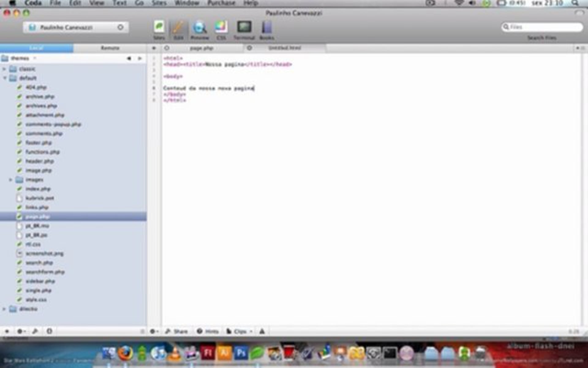The height and width of the screenshot is (368, 588).
Task: Open single.php in the file list
Action: pos(38,290)
